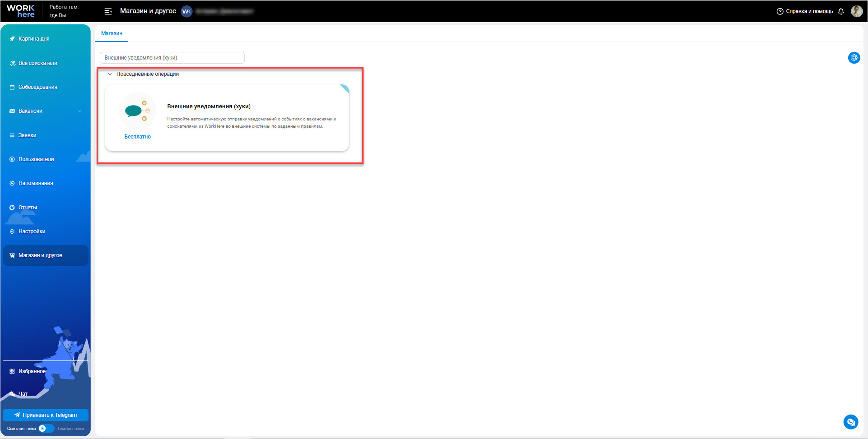Open notifications bell icon
This screenshot has width=868, height=439.
[x=841, y=11]
